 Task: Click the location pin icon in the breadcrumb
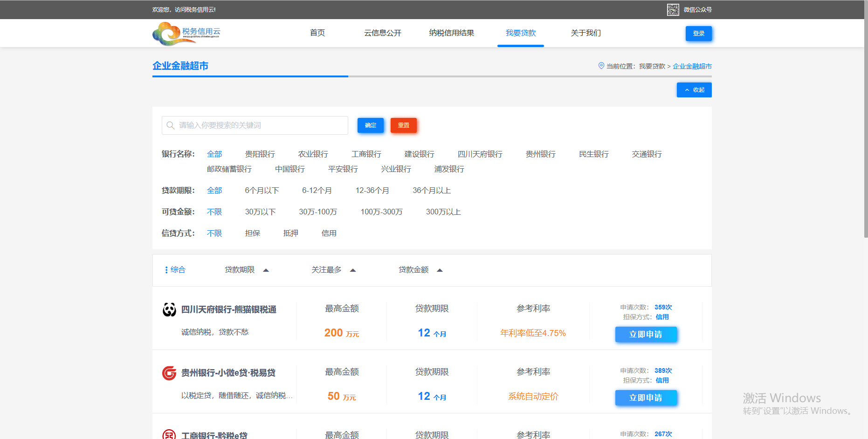[x=601, y=66]
